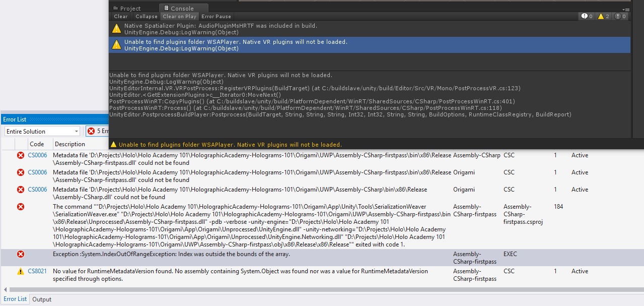Image resolution: width=644 pixels, height=306 pixels.
Task: Toggle the warning message count filter
Action: tap(604, 17)
